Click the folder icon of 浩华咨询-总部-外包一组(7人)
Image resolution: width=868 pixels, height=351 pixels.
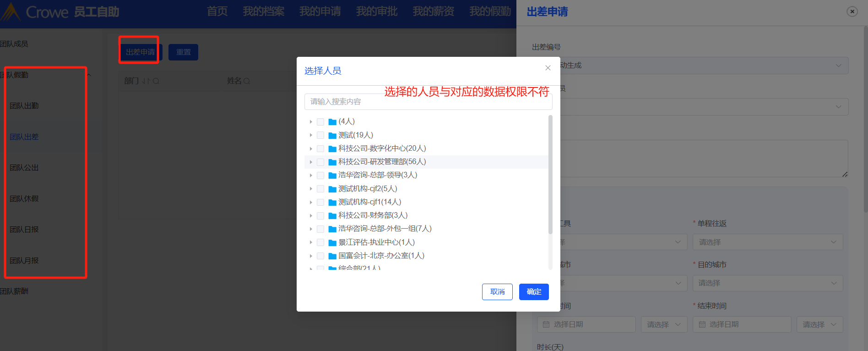tap(333, 229)
